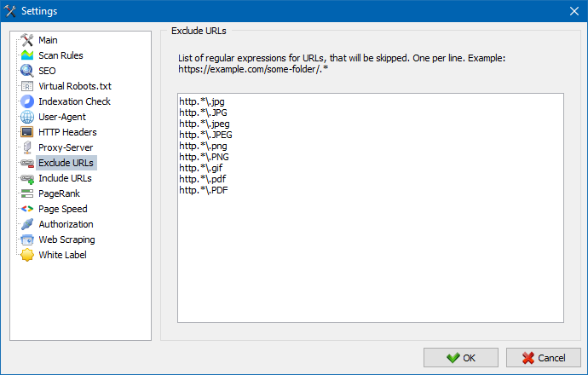Click the http.*\.jpg line
The height and width of the screenshot is (375, 588).
[x=202, y=101]
